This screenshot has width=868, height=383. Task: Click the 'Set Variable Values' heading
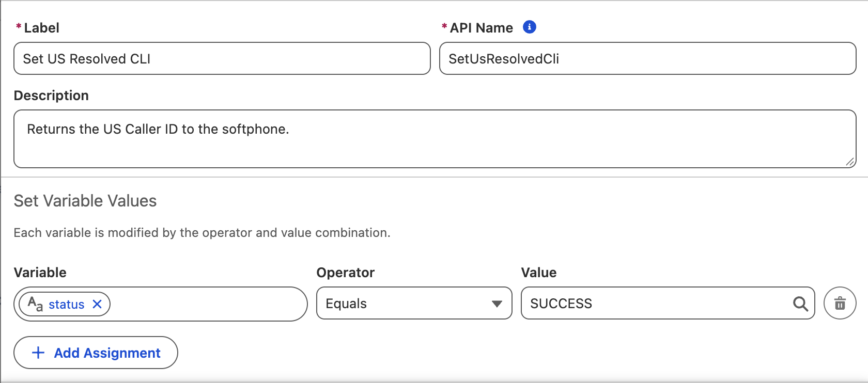85,201
